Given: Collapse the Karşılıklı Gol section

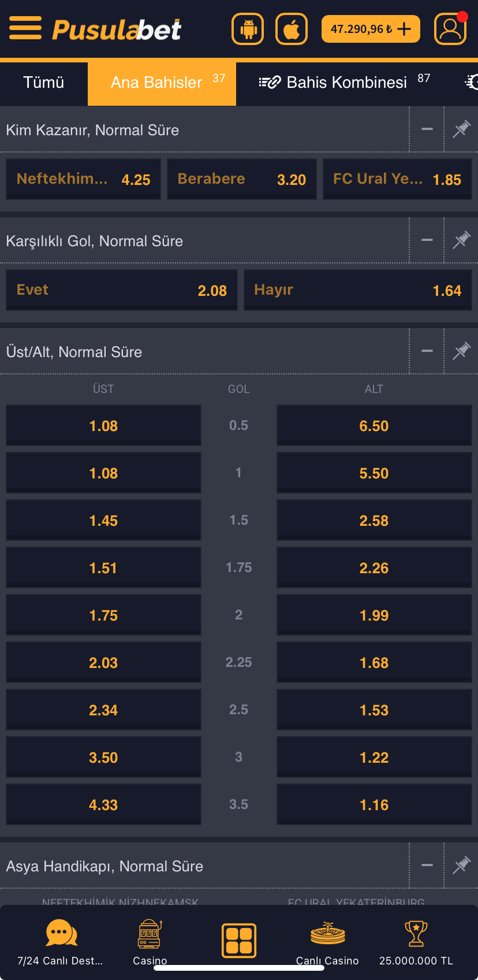Looking at the screenshot, I should point(427,239).
